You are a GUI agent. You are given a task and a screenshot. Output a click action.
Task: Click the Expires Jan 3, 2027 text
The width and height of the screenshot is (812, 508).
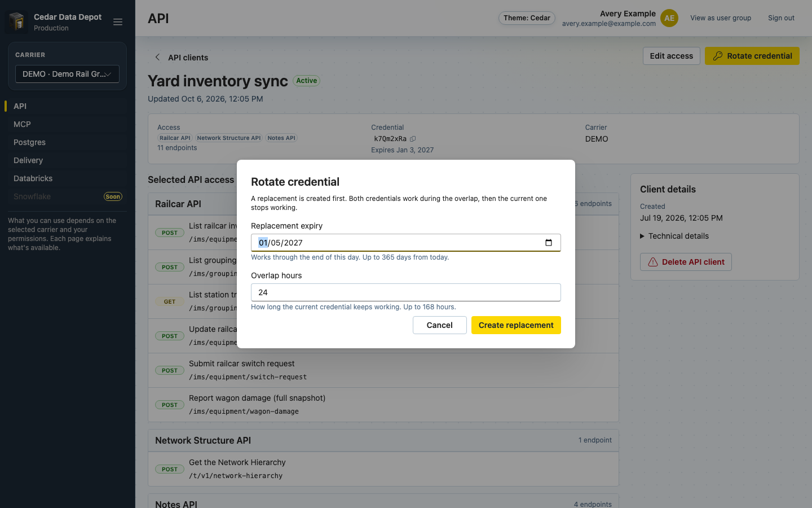tap(403, 150)
